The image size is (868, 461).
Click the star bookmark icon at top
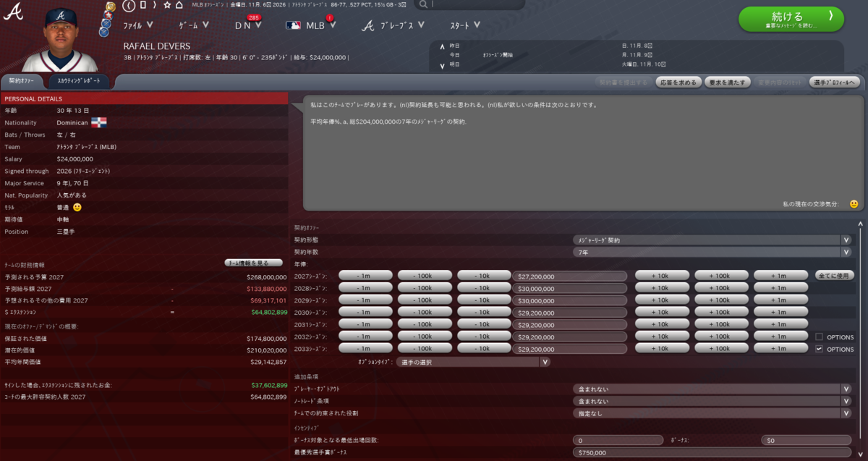166,6
